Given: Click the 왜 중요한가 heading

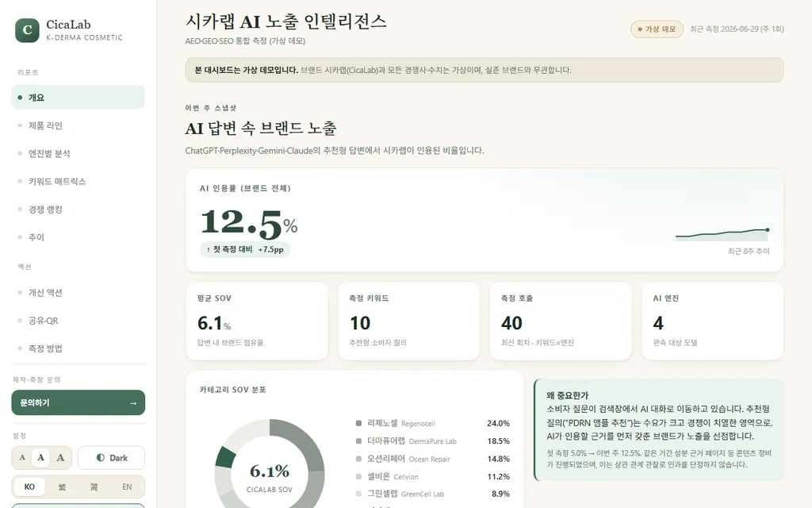Looking at the screenshot, I should (x=568, y=395).
